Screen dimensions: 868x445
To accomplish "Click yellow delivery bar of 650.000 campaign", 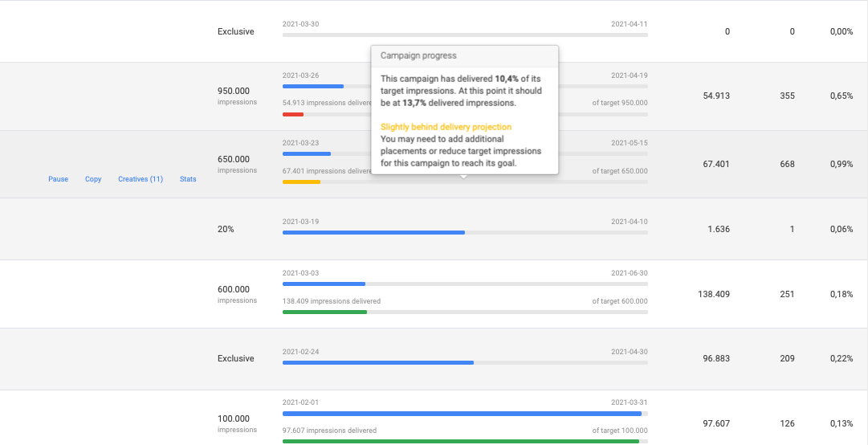I will 301,182.
